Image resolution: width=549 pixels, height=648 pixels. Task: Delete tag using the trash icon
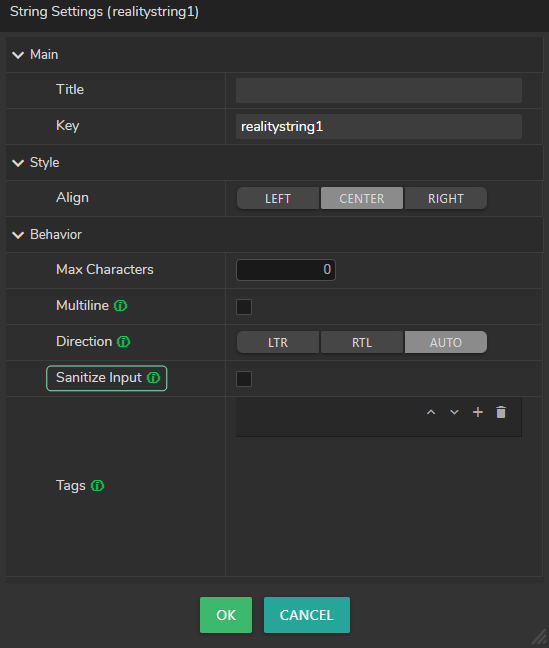point(501,412)
